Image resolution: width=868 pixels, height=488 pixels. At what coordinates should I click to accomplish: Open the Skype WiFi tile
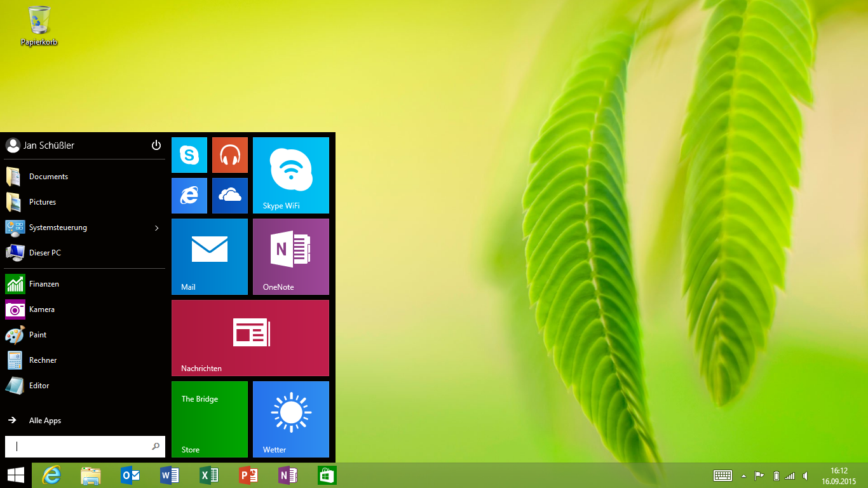tap(291, 175)
